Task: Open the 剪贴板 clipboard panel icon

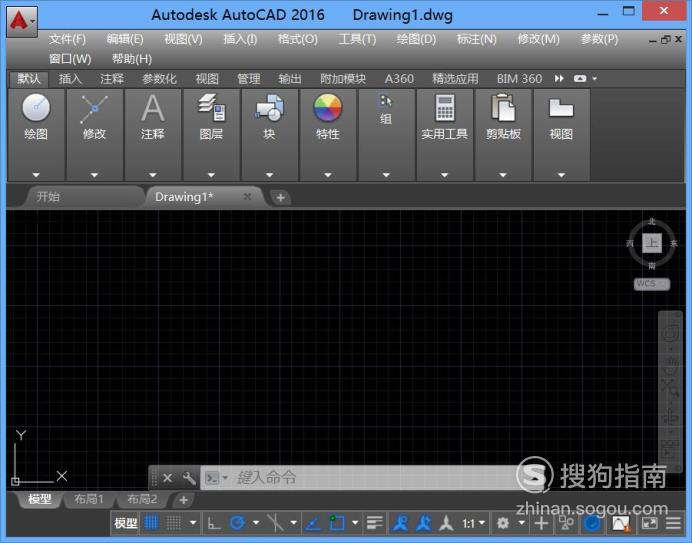Action: [x=503, y=107]
